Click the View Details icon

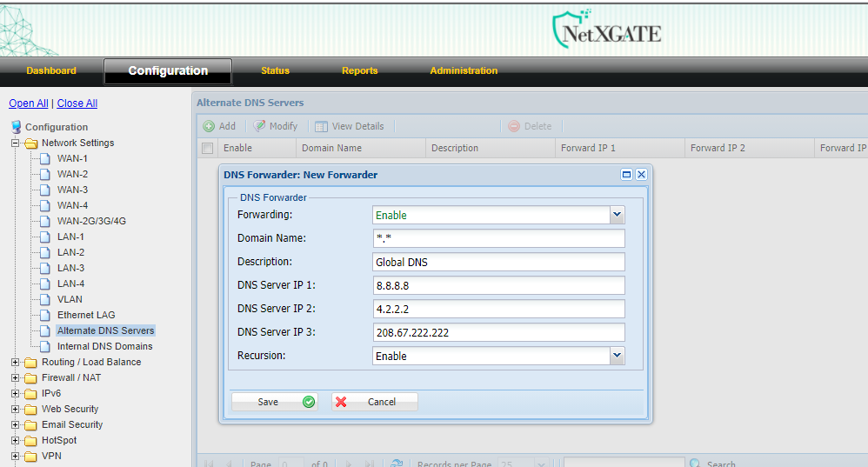[x=322, y=126]
